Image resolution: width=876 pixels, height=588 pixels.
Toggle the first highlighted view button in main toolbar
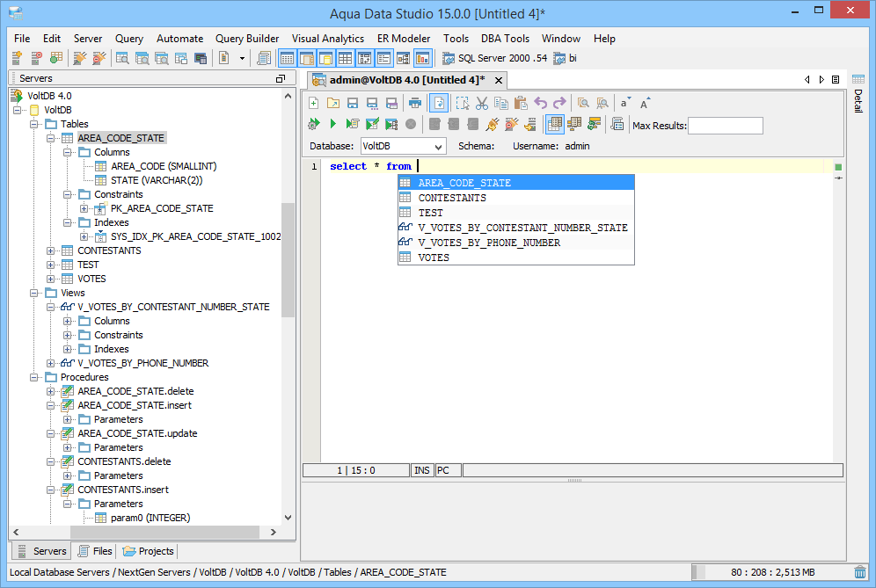(287, 58)
